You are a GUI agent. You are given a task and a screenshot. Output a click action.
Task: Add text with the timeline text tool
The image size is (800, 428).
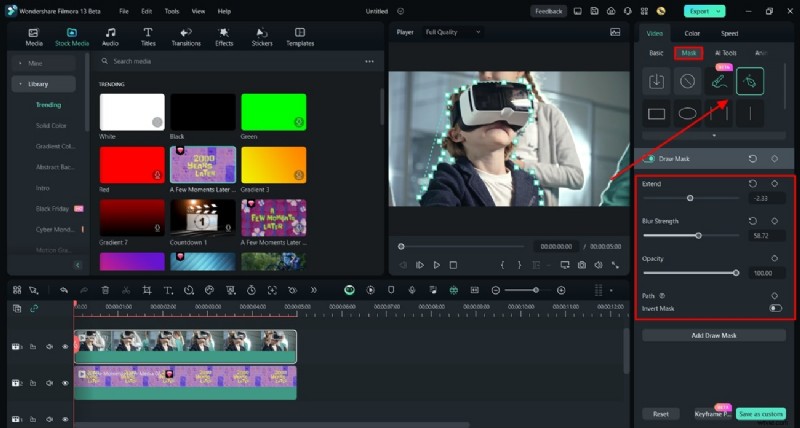coord(168,290)
